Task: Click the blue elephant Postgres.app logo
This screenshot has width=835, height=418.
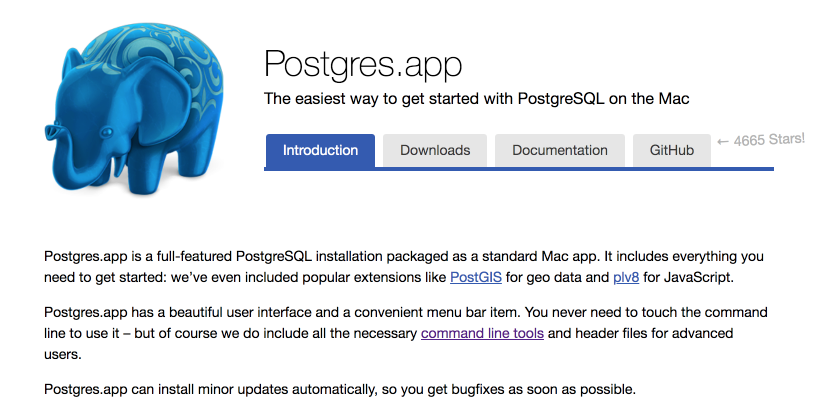Action: click(133, 109)
